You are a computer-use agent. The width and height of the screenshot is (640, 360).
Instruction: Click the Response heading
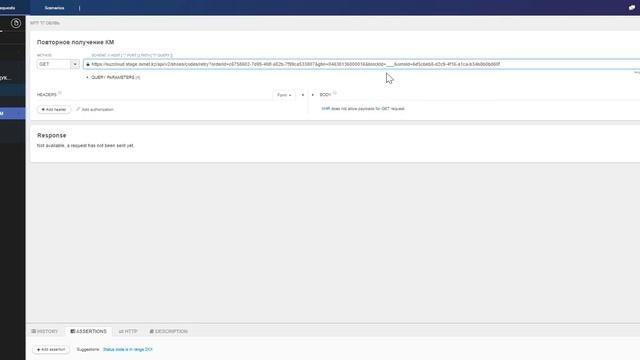pyautogui.click(x=51, y=135)
